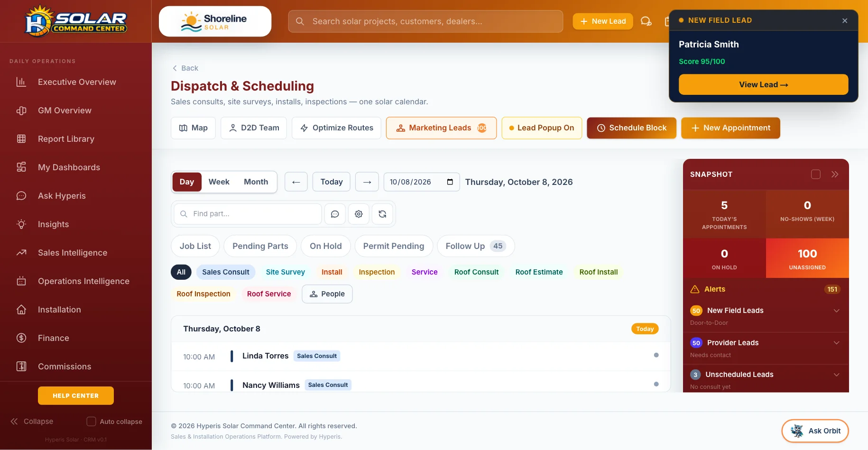Open the date input 10/08/2026
This screenshot has height=450, width=868.
click(x=422, y=182)
